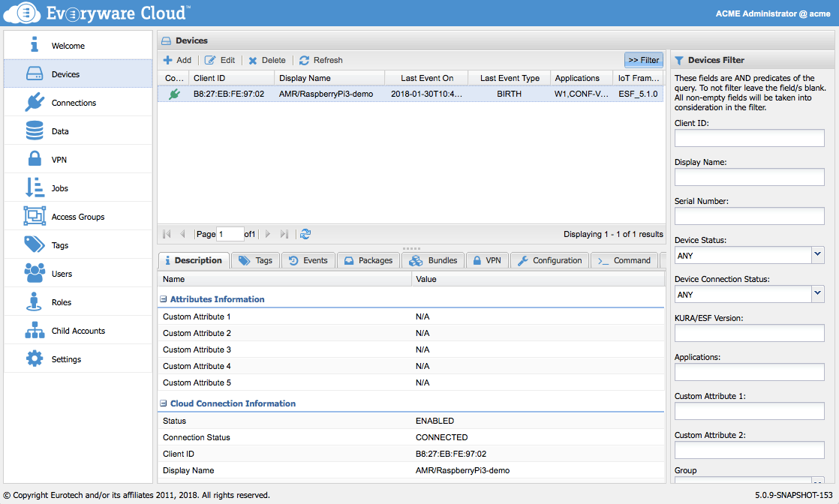Click the ESF_5.1.0 framework cell
Viewport: 839px width, 504px height.
click(x=638, y=94)
